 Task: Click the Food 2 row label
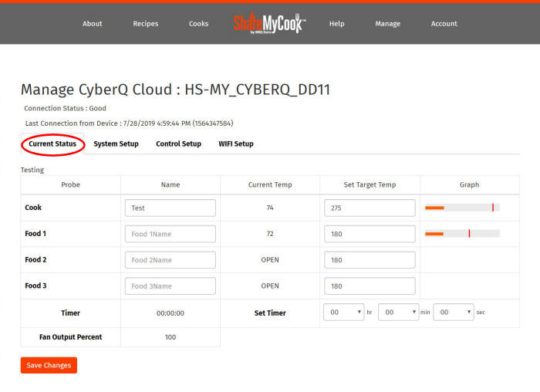click(35, 260)
